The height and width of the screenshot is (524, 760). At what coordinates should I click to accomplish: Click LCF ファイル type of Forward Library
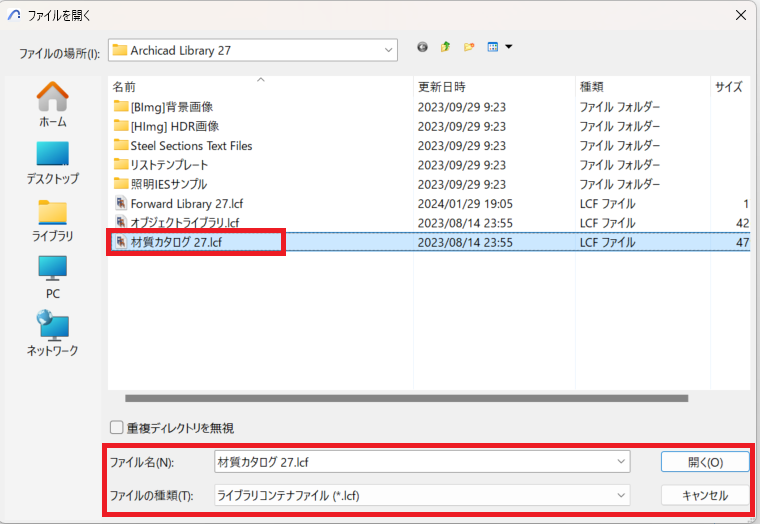pyautogui.click(x=607, y=204)
